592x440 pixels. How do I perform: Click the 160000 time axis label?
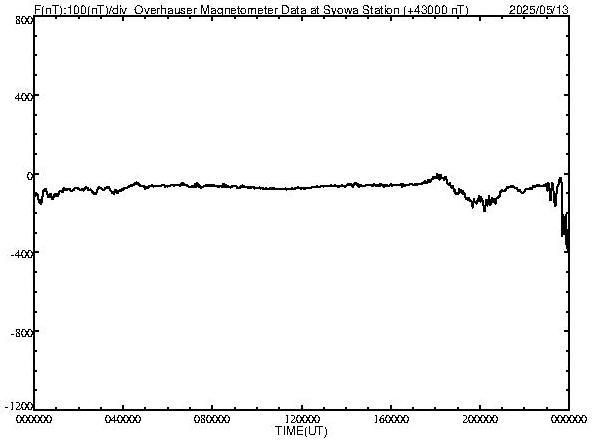391,419
